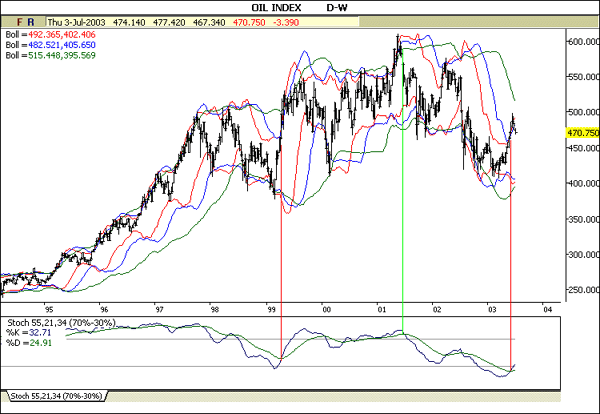Click the 350.000 price axis label

[583, 219]
